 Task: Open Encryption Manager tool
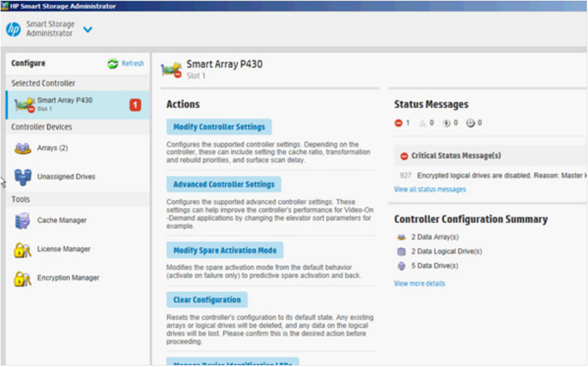click(68, 278)
